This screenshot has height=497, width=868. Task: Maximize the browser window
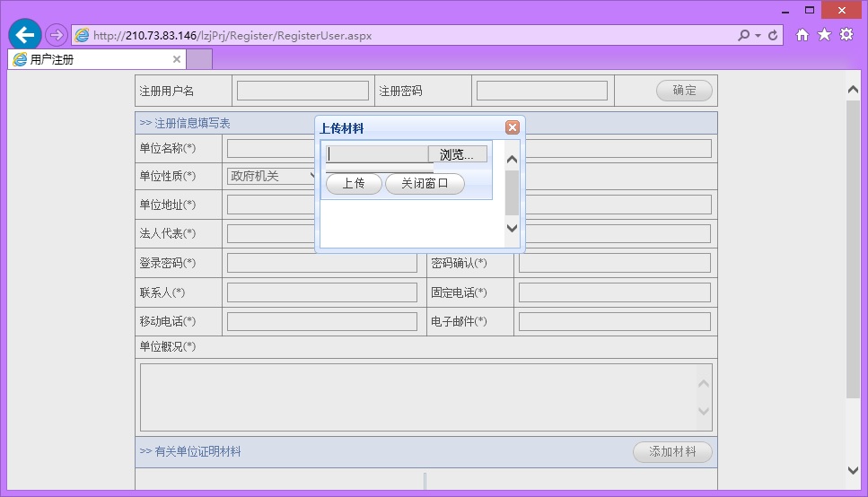pyautogui.click(x=810, y=10)
